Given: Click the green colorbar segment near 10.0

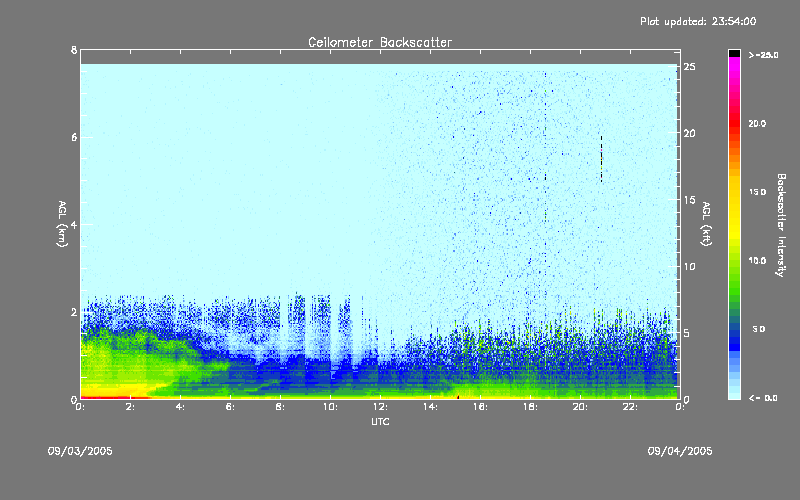Looking at the screenshot, I should pos(734,261).
